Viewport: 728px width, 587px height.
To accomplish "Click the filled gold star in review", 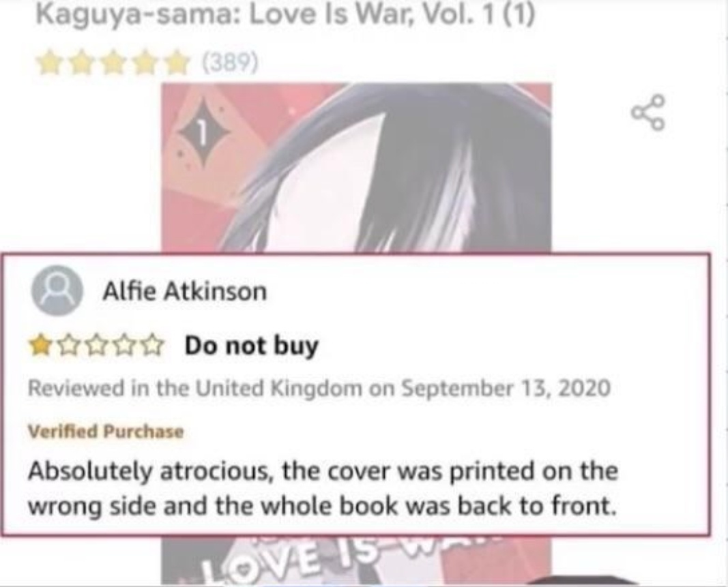I will [40, 346].
